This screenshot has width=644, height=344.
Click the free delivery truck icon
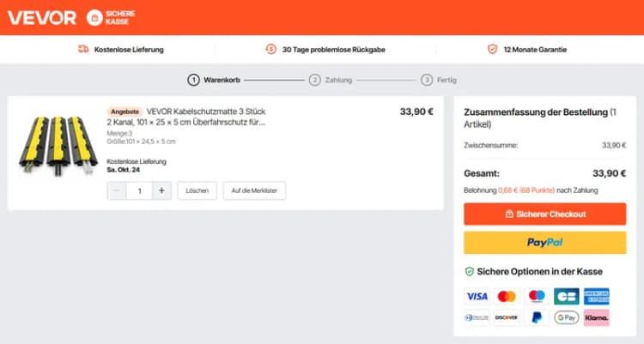(83, 49)
